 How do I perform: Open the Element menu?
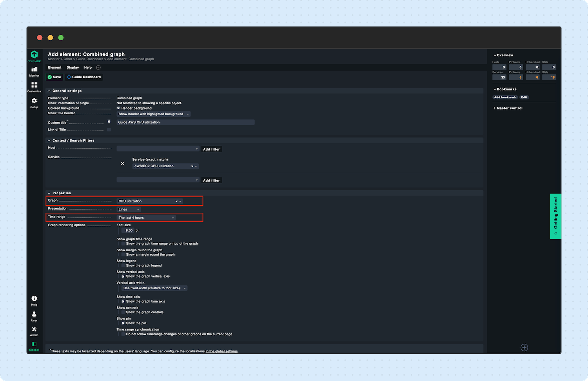click(x=54, y=67)
